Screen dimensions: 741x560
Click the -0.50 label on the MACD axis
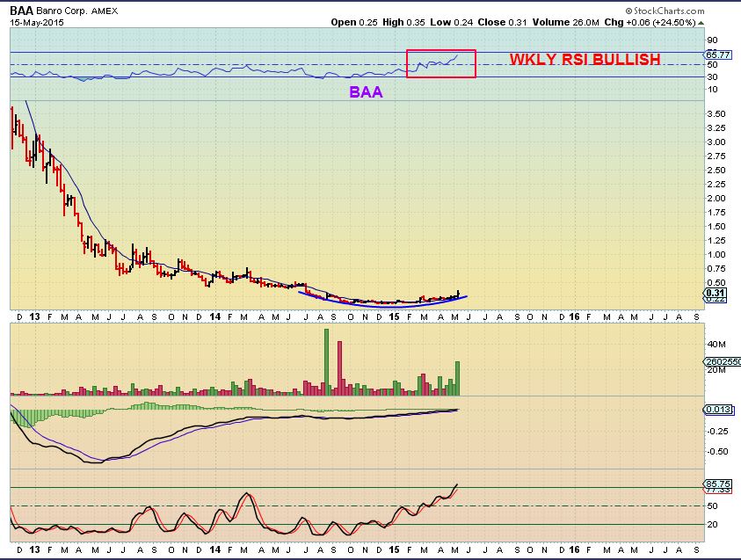point(717,451)
